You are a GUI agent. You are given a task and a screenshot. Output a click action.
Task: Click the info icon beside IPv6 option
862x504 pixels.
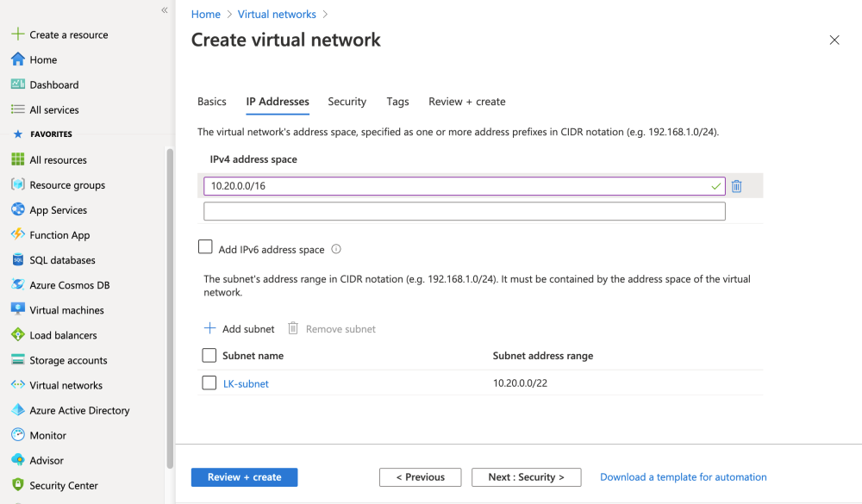click(x=336, y=249)
